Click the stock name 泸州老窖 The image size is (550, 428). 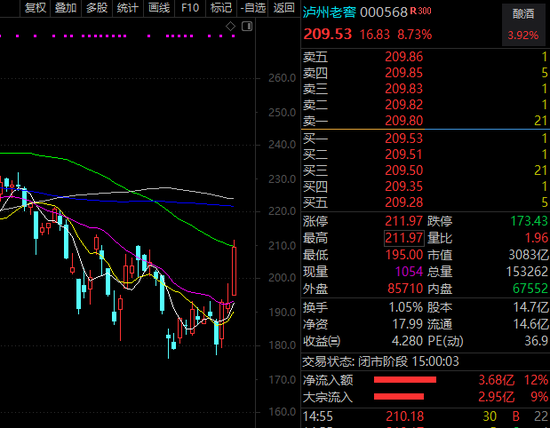tap(329, 12)
